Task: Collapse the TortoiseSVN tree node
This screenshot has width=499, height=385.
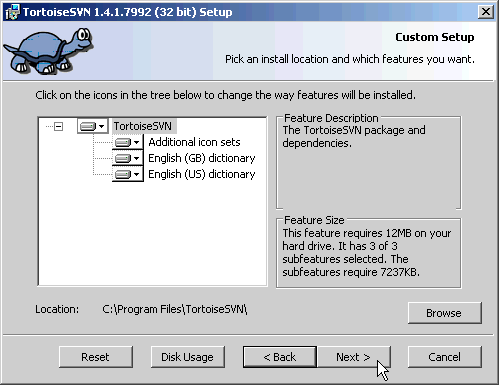Action: pos(58,126)
